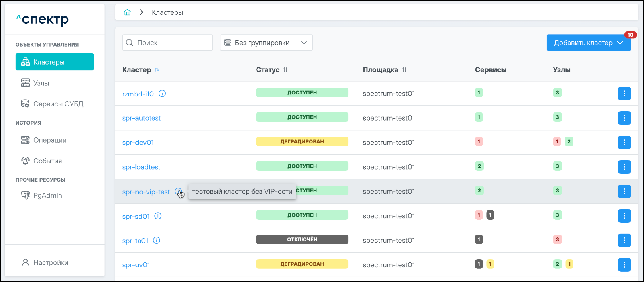
Task: Click into the Поиск search field
Action: [x=173, y=43]
